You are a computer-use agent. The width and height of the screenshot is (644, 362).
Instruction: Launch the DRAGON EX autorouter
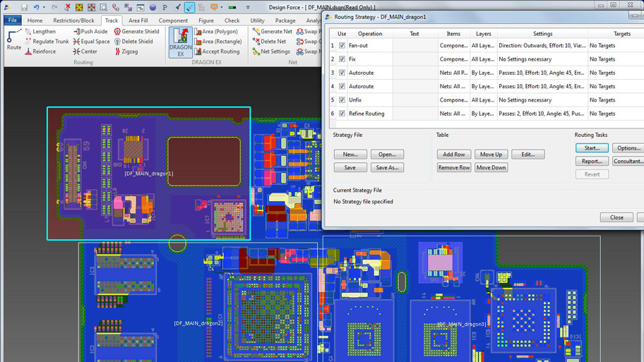(181, 42)
